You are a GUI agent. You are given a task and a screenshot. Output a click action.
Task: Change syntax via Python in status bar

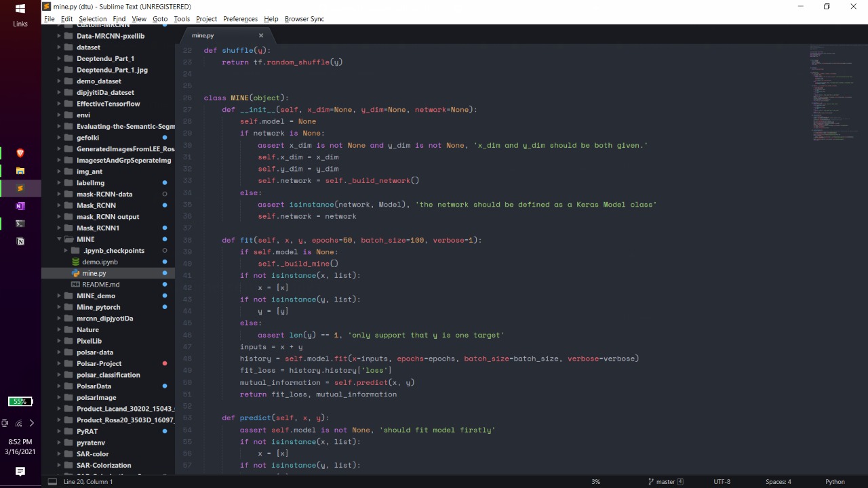(x=835, y=482)
